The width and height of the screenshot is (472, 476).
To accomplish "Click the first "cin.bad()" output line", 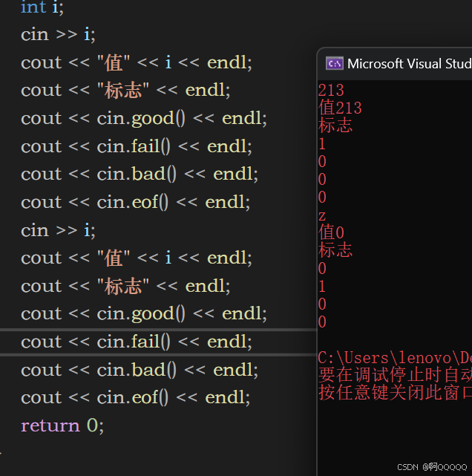I will click(140, 175).
